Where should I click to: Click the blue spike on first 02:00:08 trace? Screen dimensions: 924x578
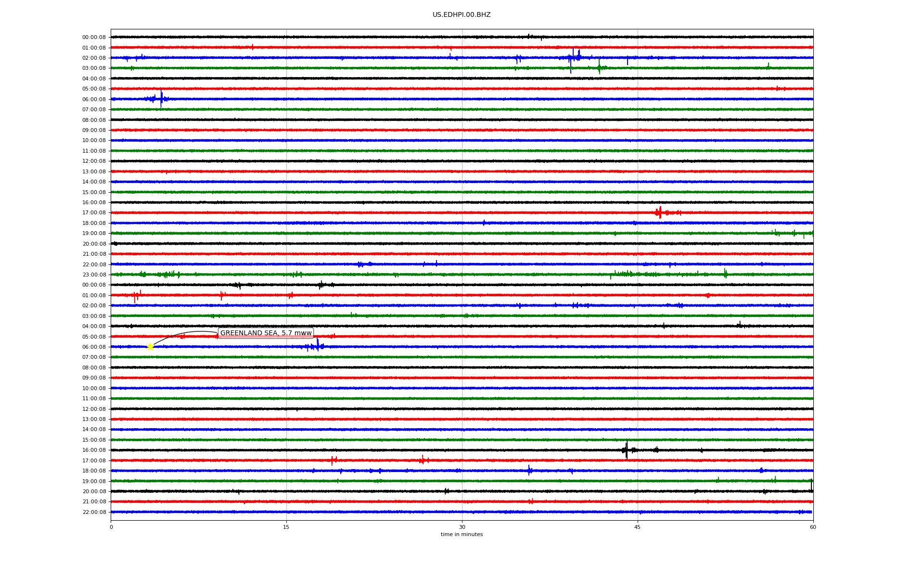pyautogui.click(x=573, y=57)
